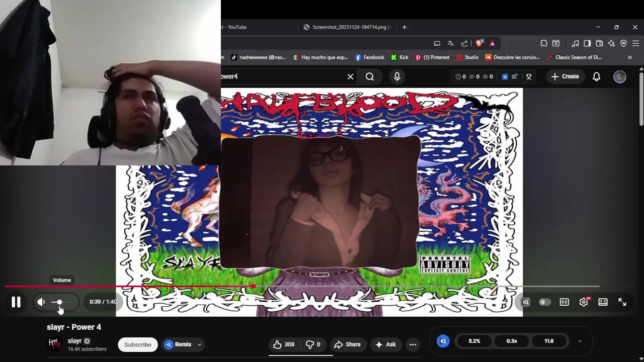Pause the video with the pause button

click(16, 302)
